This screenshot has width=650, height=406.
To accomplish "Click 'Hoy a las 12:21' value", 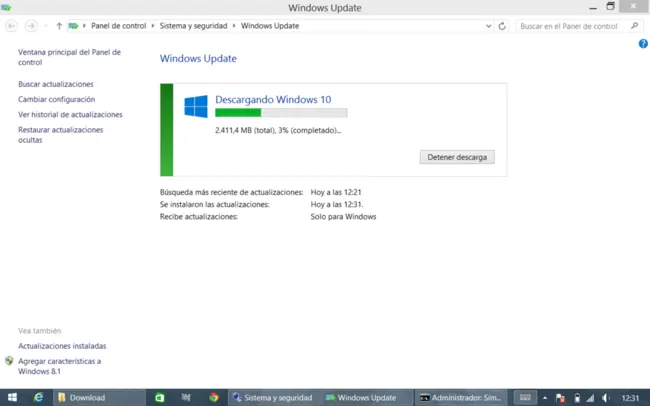I will click(336, 192).
